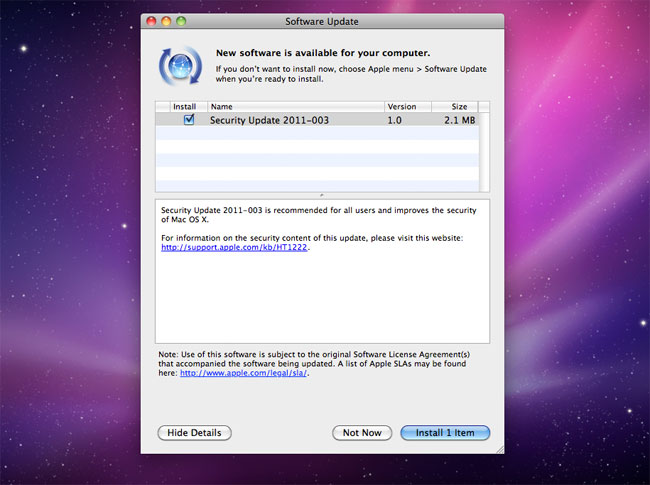Click the split divider handle below update list

click(x=322, y=195)
